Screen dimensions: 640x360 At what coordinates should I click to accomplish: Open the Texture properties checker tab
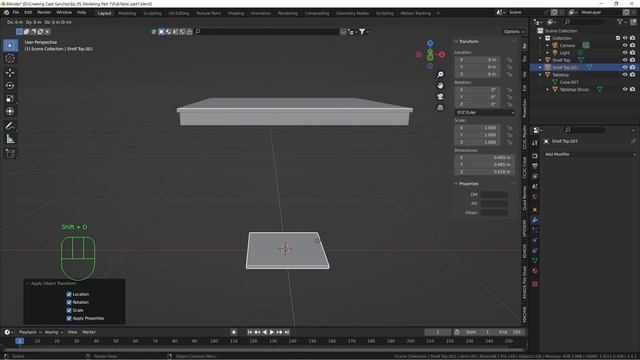[535, 284]
